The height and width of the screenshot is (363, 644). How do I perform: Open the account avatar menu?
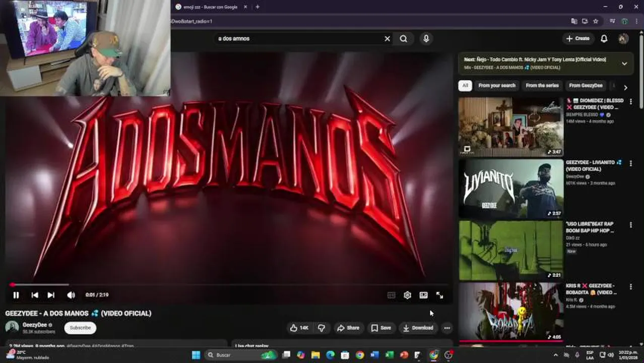tap(623, 39)
